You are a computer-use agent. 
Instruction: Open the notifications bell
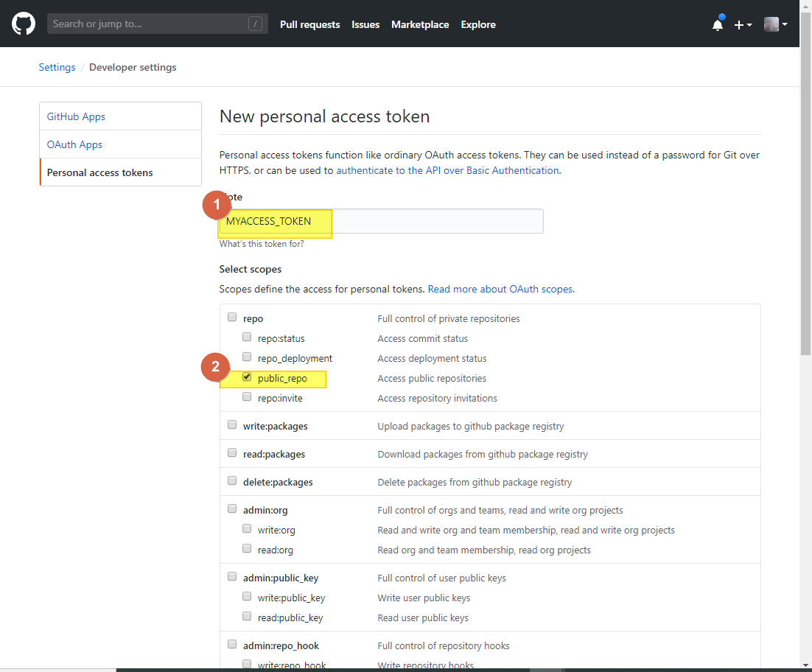(x=718, y=24)
